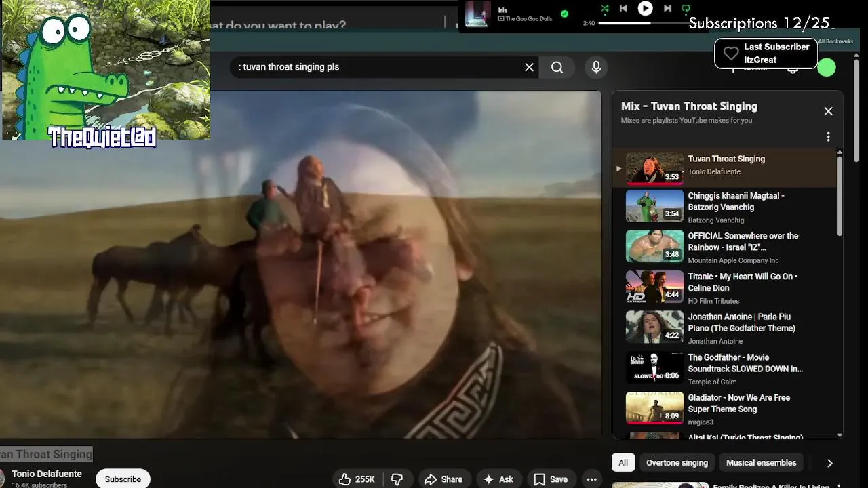Image resolution: width=868 pixels, height=488 pixels.
Task: Open the Iris album art thumbnail
Action: pyautogui.click(x=477, y=14)
